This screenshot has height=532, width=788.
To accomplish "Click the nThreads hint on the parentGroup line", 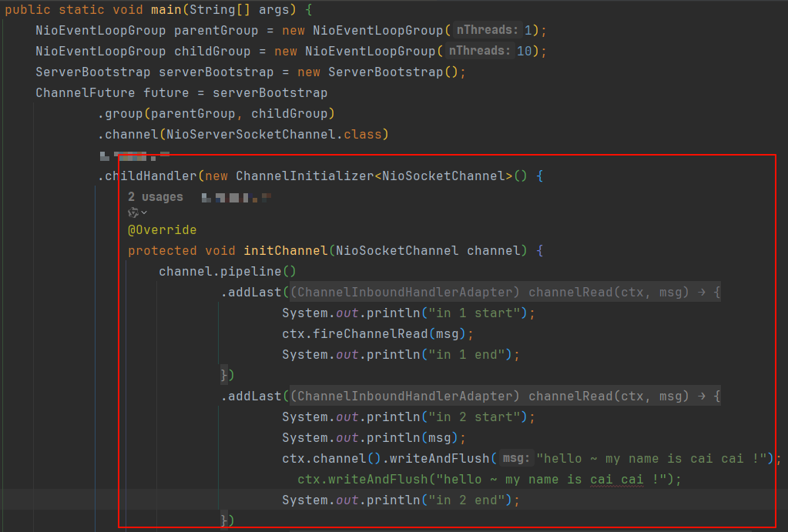I will click(487, 30).
